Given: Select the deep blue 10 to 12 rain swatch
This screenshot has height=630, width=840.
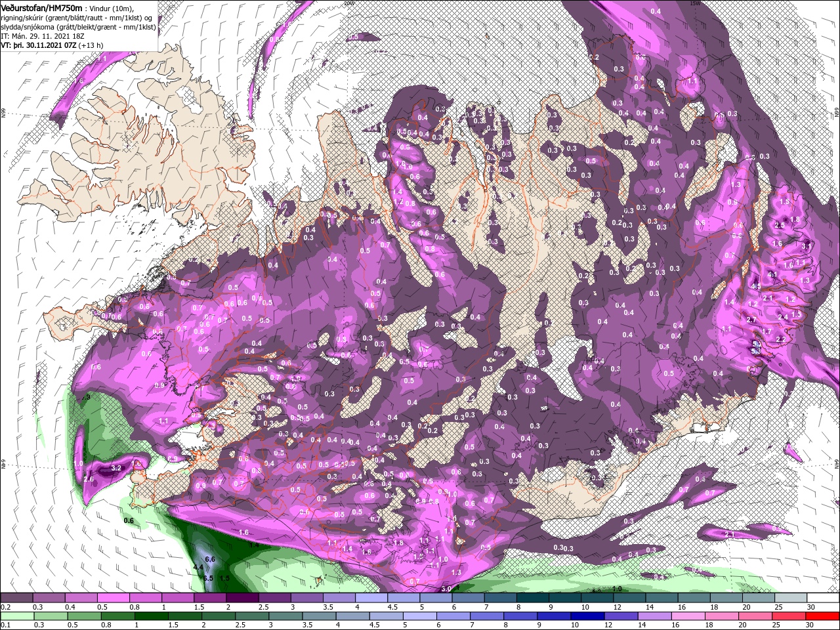Looking at the screenshot, I should tap(587, 616).
